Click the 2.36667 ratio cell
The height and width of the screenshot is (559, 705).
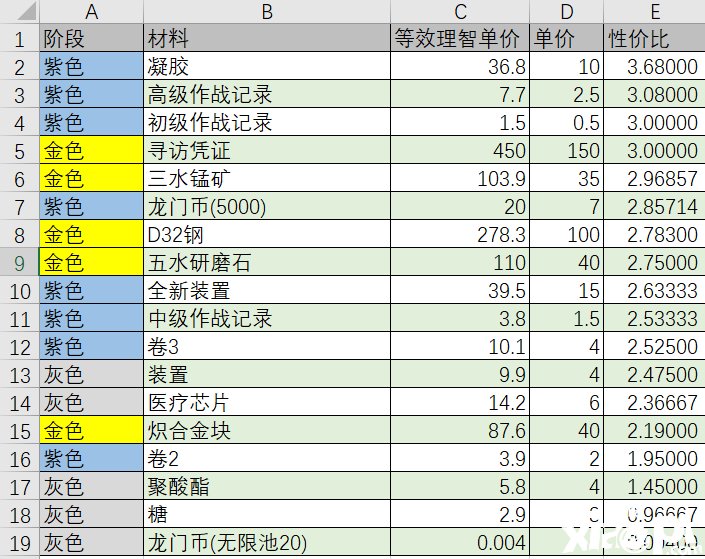pos(655,402)
